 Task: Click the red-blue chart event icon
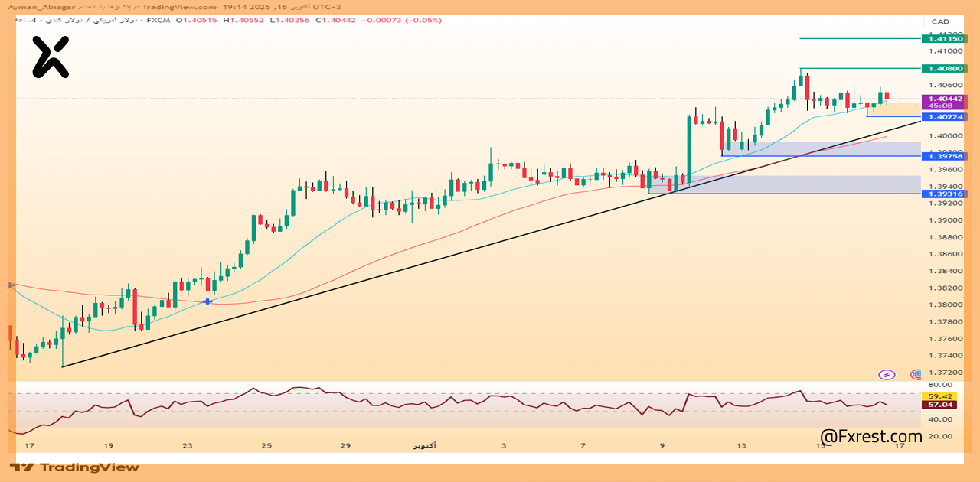click(x=916, y=375)
